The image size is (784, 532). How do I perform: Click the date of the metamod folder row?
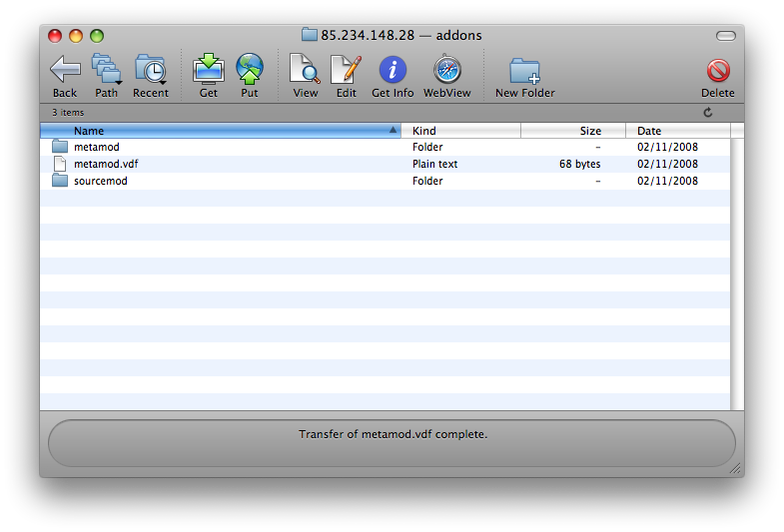coord(667,147)
